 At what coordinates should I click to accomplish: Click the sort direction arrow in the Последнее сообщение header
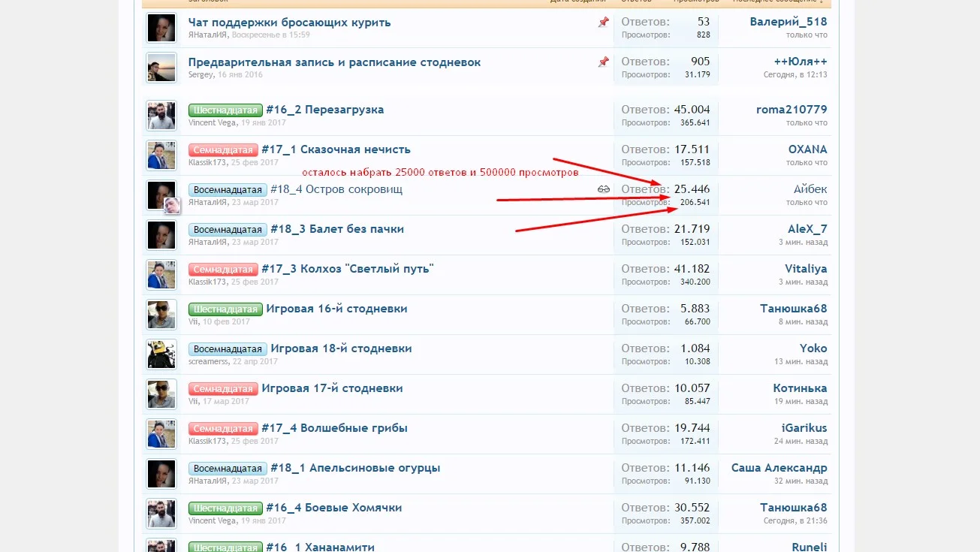click(x=819, y=2)
